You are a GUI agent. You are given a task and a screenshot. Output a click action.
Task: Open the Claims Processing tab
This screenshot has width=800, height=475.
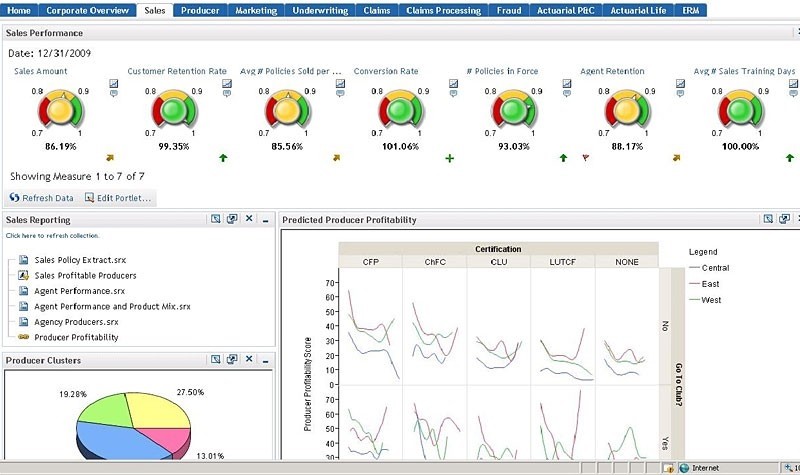point(443,10)
